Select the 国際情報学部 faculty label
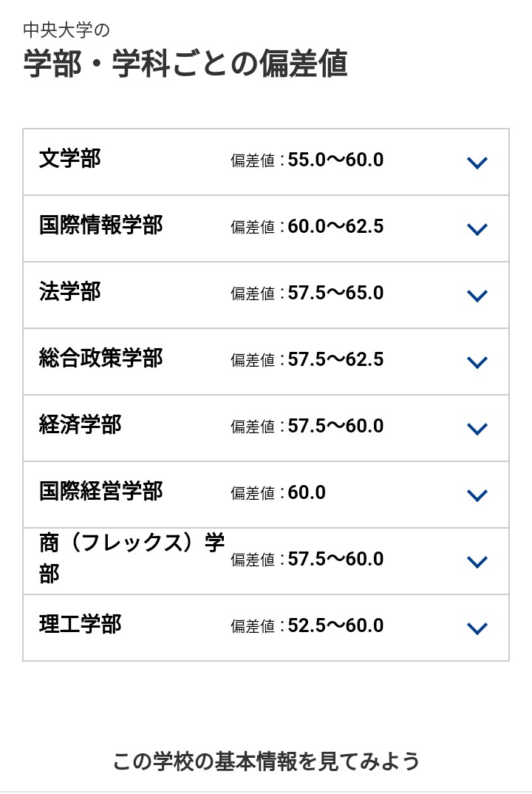This screenshot has width=532, height=794. tap(100, 225)
